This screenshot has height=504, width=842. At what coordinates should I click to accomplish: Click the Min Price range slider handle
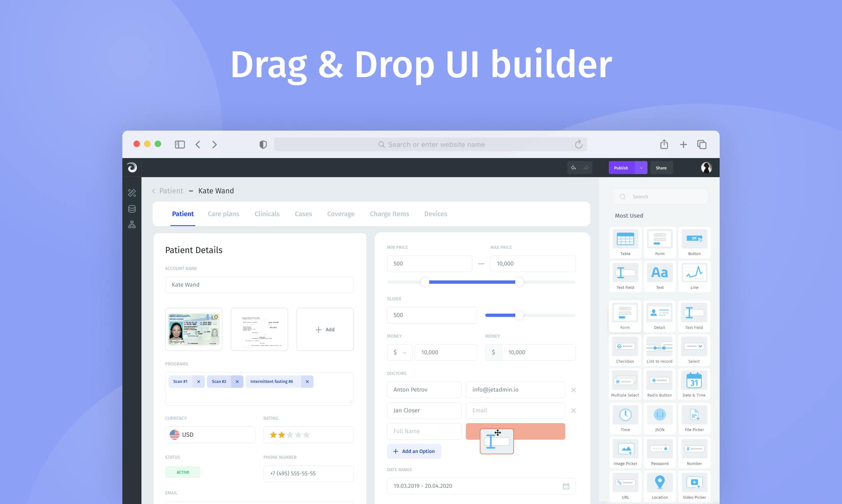pyautogui.click(x=425, y=282)
